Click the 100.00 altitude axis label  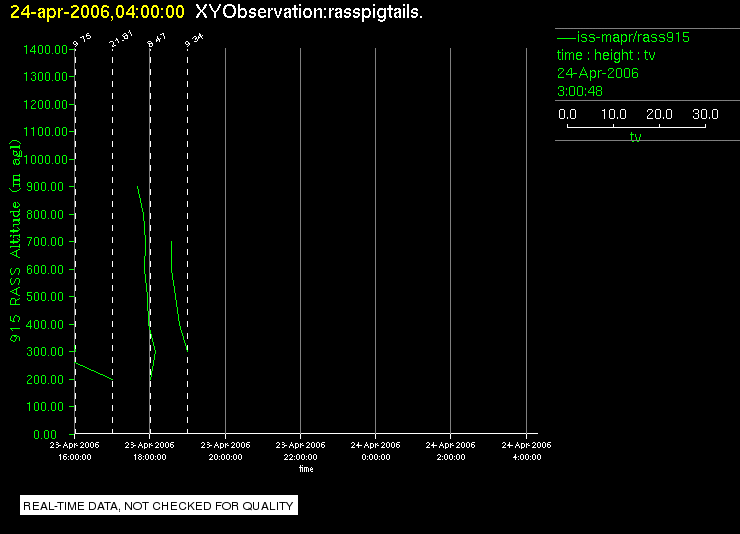45,407
